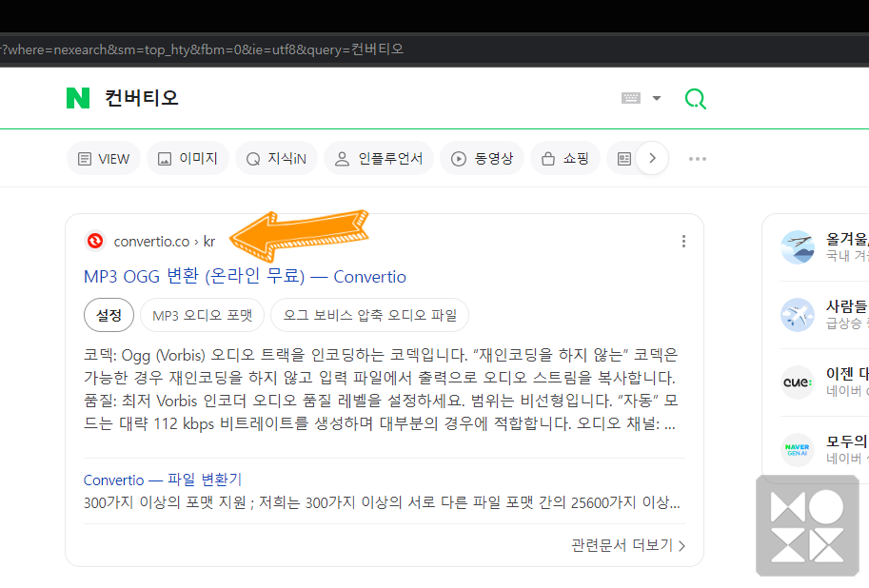
Task: Expand the keyboard input dropdown arrow
Action: [657, 98]
